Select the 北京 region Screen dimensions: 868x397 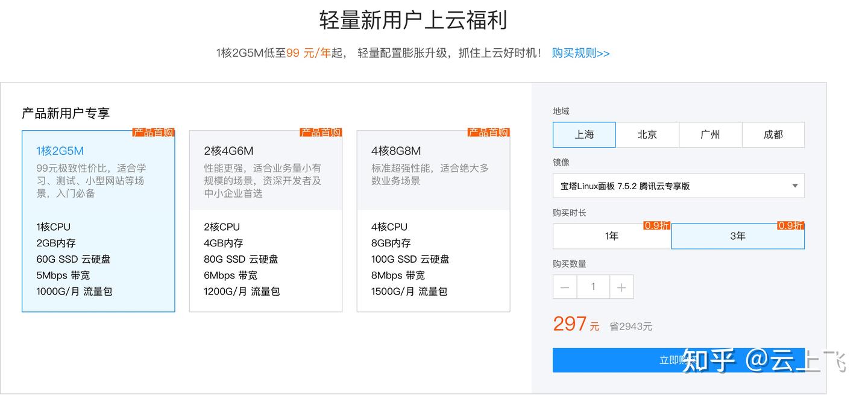647,134
